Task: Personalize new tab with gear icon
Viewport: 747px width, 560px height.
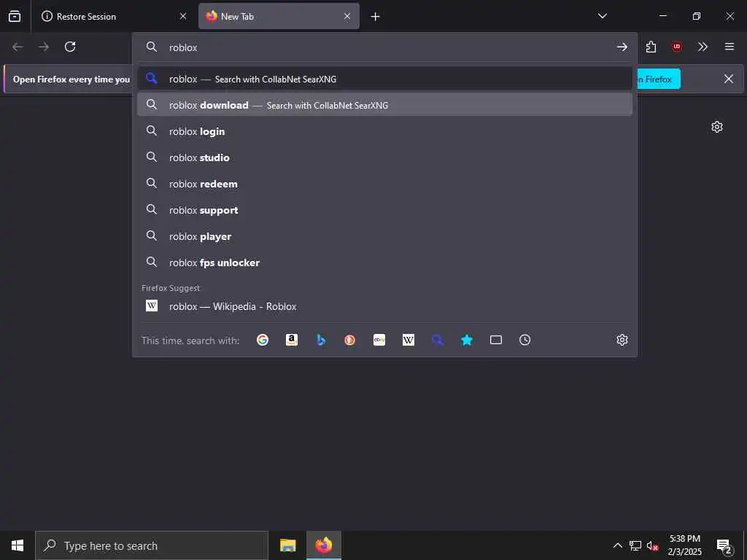Action: [x=717, y=127]
